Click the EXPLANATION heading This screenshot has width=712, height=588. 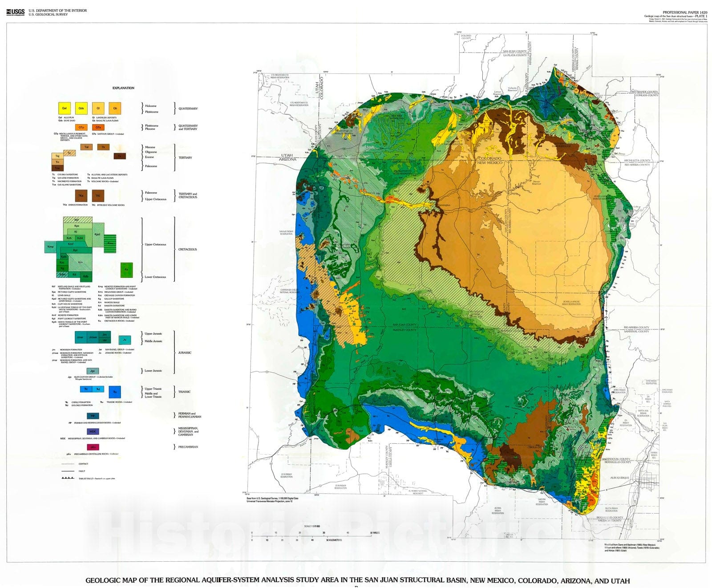pyautogui.click(x=123, y=88)
